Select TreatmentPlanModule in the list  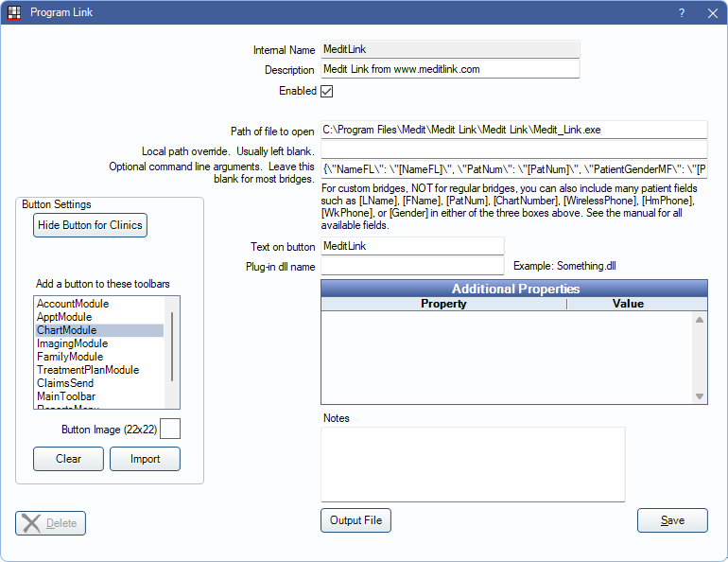(x=88, y=370)
